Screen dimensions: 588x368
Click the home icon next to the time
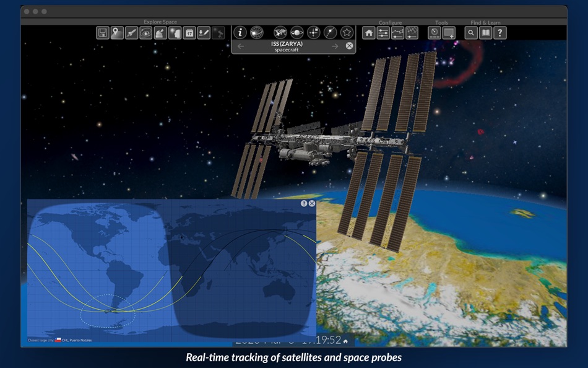click(x=345, y=341)
